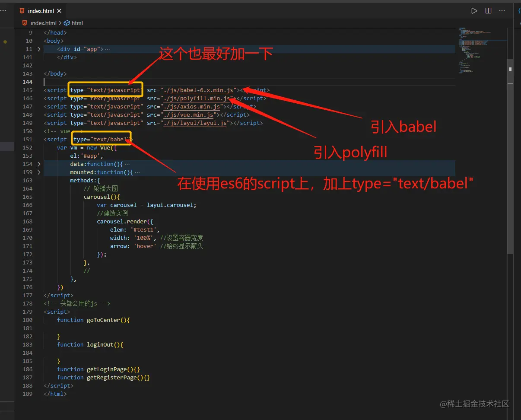The image size is (521, 420).
Task: Close the index.html tab
Action: click(x=59, y=11)
